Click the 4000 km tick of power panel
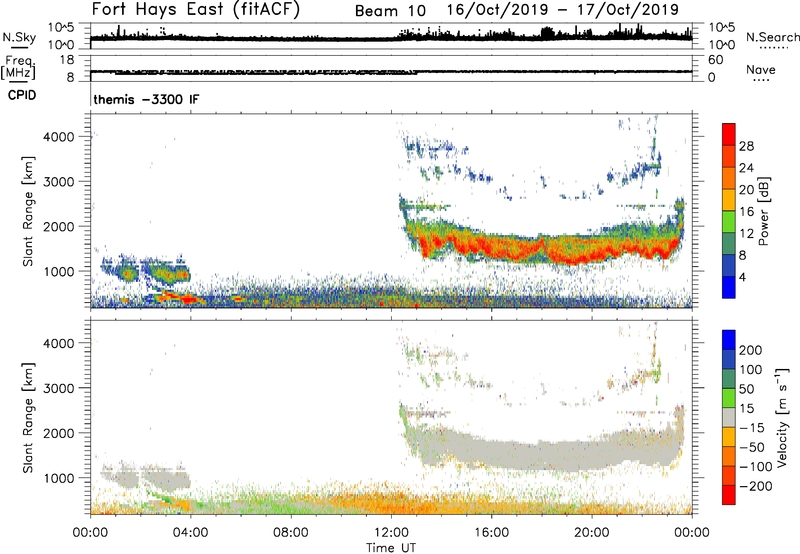The image size is (800, 554). (58, 137)
